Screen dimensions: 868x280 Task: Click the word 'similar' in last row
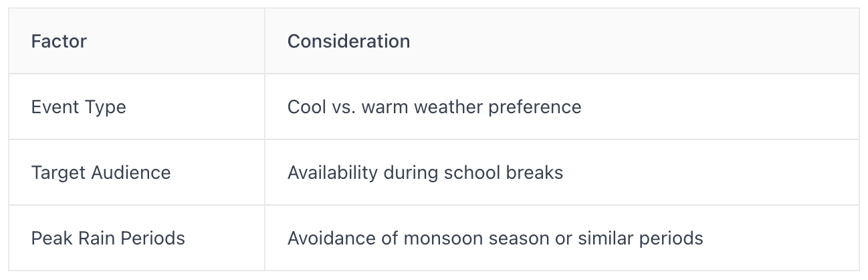click(608, 238)
